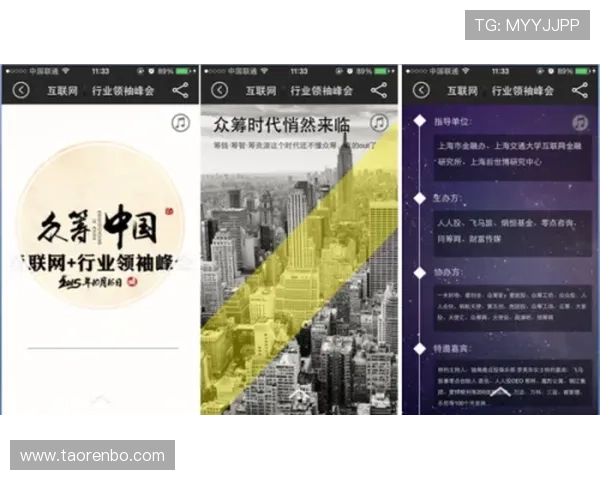Select 协办方 timeline marker diamond
Image resolution: width=600 pixels, height=480 pixels.
420,273
